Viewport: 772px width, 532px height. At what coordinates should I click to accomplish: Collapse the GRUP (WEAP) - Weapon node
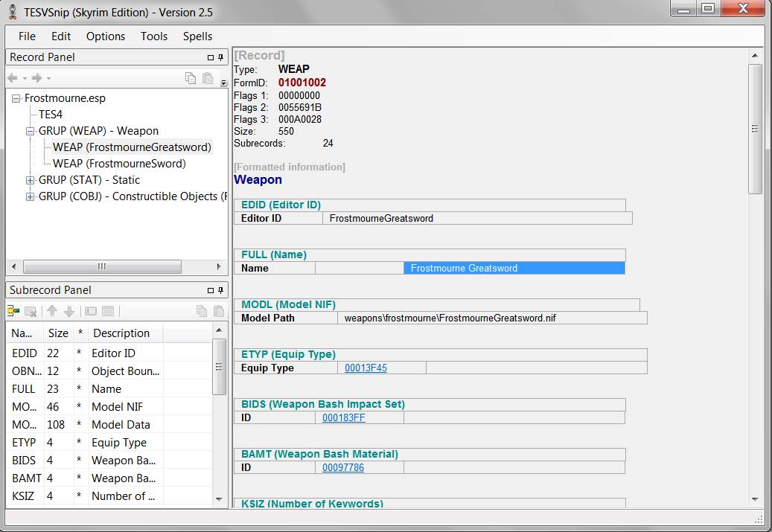point(30,132)
